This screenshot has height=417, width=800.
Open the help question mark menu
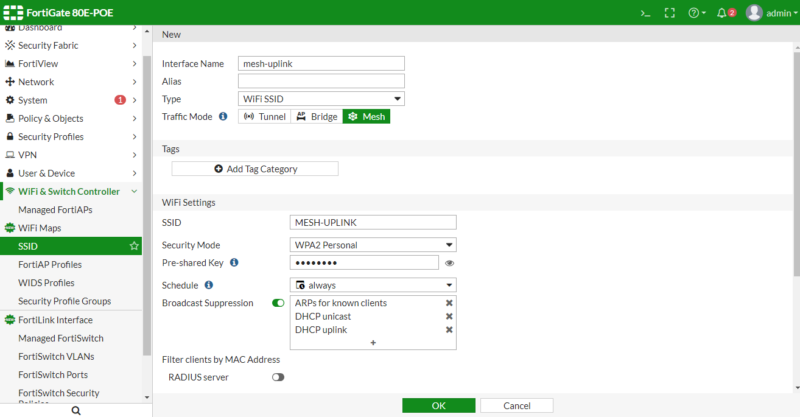point(695,13)
